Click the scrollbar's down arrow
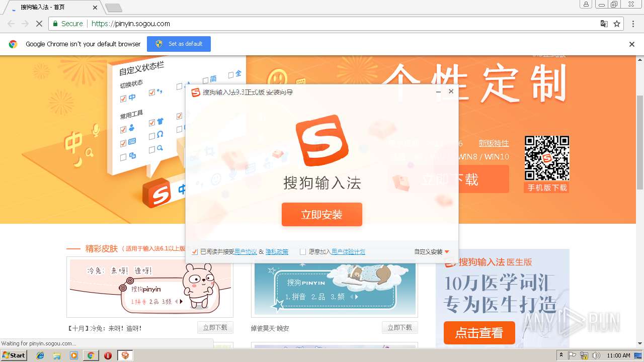Screen dimensions: 644x362 click(640, 343)
